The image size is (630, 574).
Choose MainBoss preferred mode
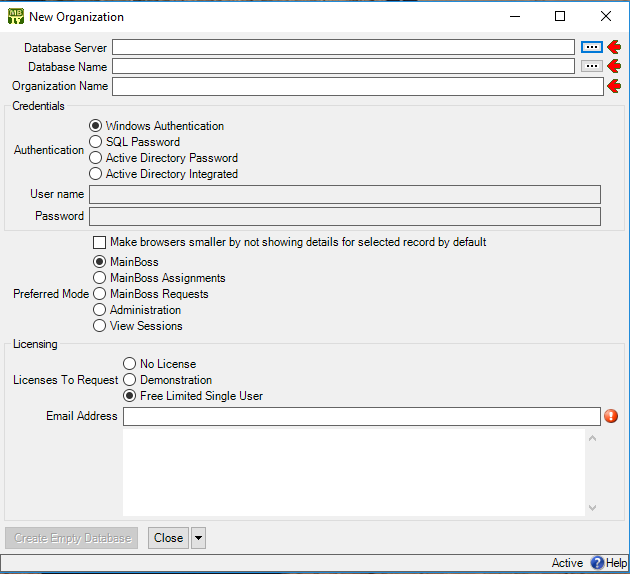tap(126, 262)
